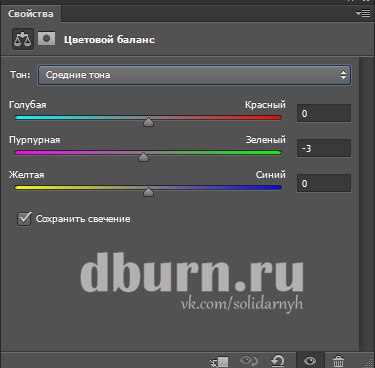Click the view previous state icon
This screenshot has width=375, height=368.
(249, 361)
